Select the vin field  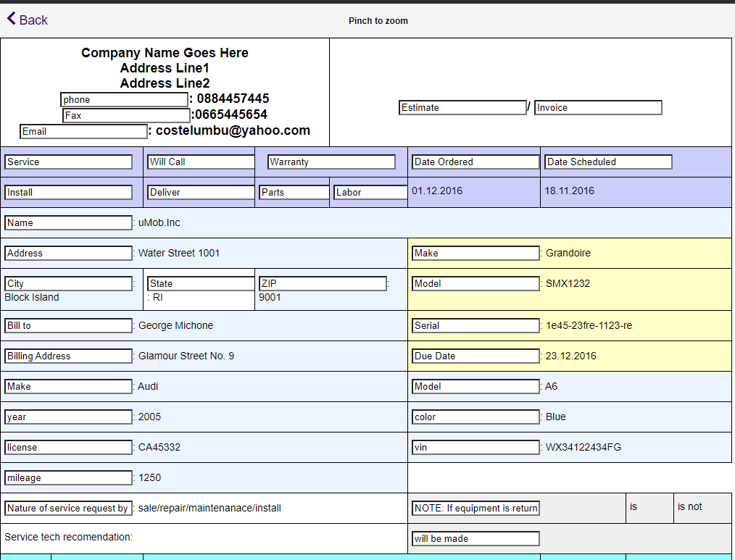point(476,447)
